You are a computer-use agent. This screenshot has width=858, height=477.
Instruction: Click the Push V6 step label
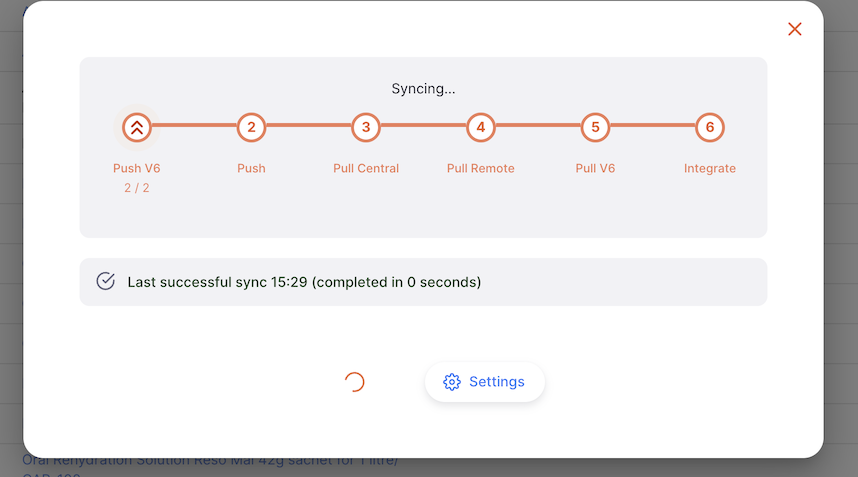coord(137,168)
